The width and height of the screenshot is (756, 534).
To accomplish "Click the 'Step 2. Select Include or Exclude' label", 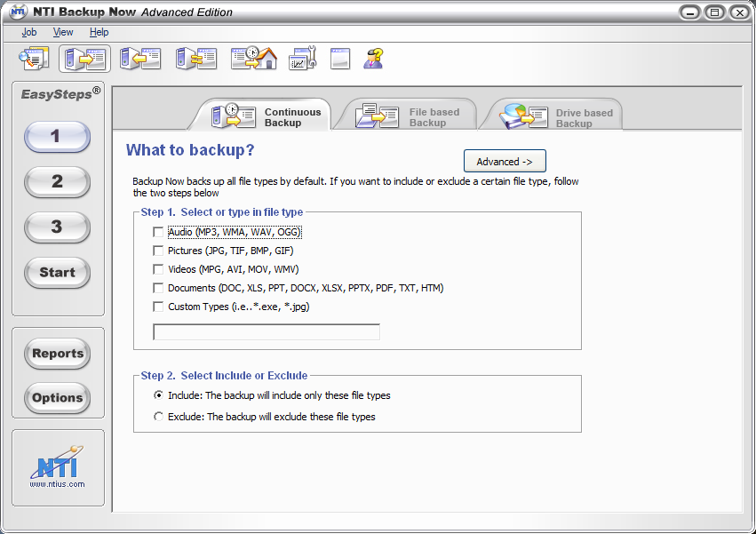I will pos(224,376).
